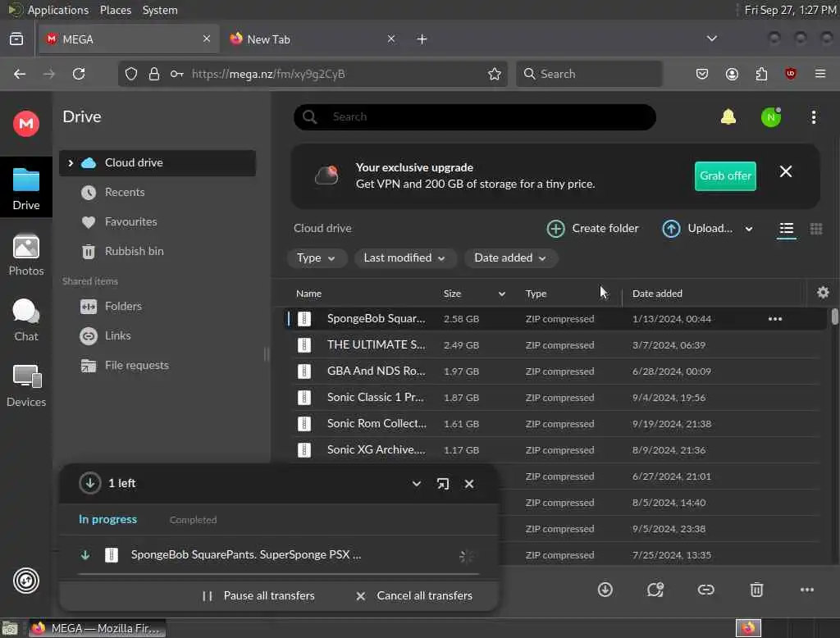Close the transfers panel

(468, 484)
